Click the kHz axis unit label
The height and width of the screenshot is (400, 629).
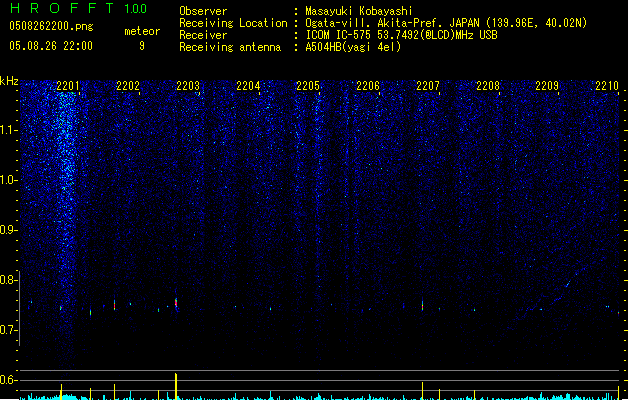coord(9,81)
